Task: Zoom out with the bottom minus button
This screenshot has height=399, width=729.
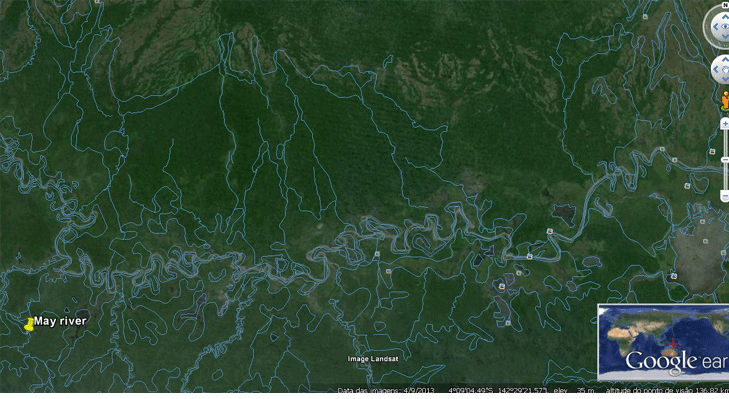Action: [x=725, y=195]
